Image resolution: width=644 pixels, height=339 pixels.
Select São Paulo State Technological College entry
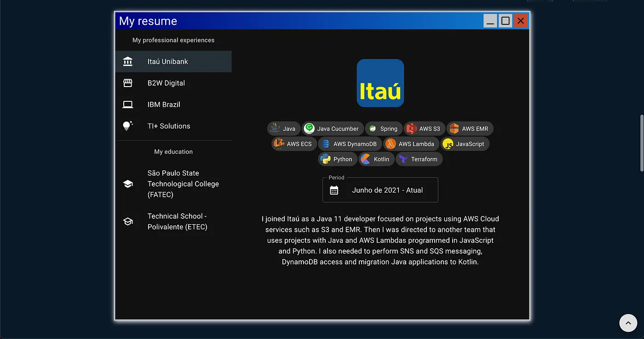173,184
